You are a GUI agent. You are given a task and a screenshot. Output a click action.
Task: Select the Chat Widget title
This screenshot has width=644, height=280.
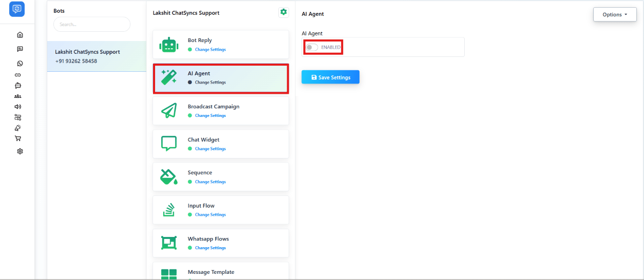tap(203, 139)
